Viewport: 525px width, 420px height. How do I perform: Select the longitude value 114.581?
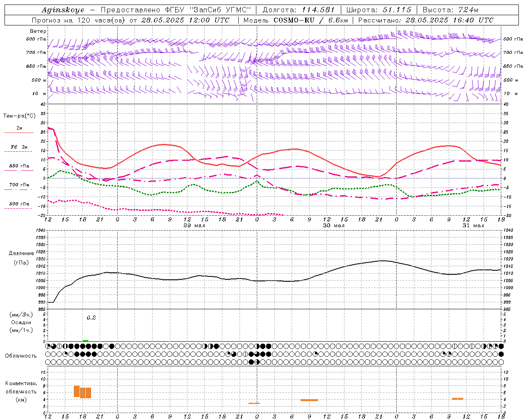pyautogui.click(x=318, y=10)
